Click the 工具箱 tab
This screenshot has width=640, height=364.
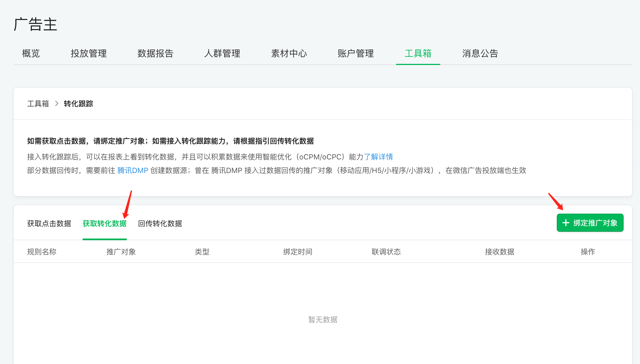pyautogui.click(x=418, y=53)
